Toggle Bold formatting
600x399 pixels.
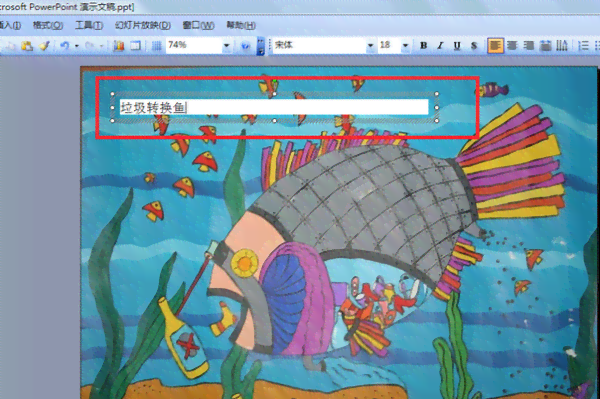(x=424, y=46)
